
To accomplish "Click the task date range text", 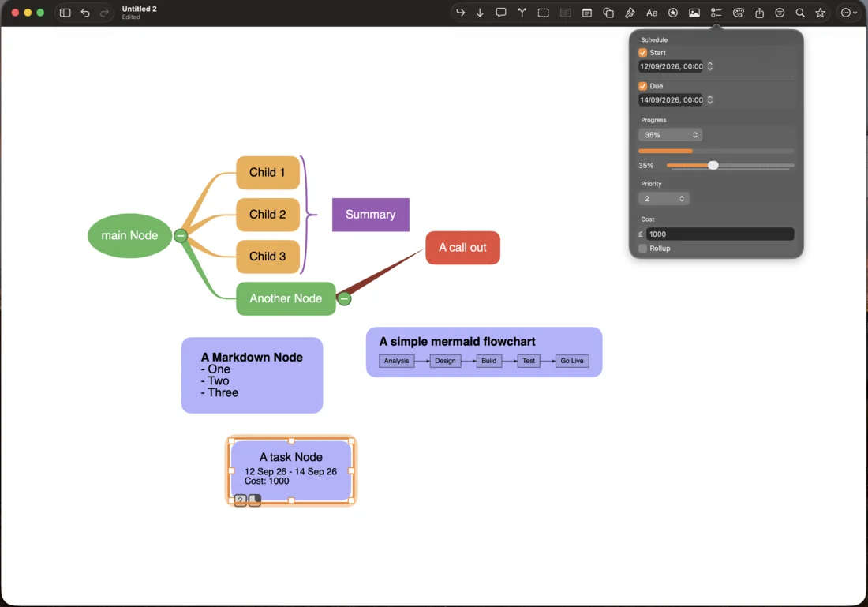I will (x=290, y=471).
